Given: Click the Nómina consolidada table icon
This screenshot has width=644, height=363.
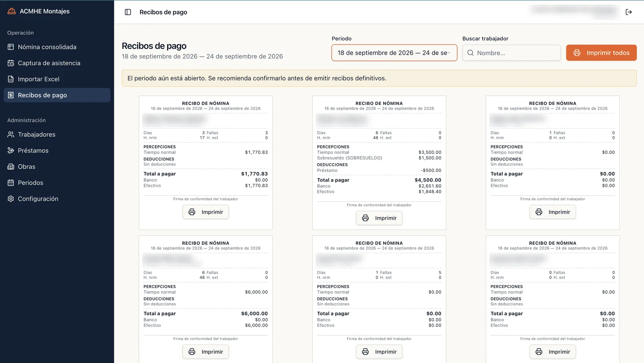Looking at the screenshot, I should [x=11, y=47].
